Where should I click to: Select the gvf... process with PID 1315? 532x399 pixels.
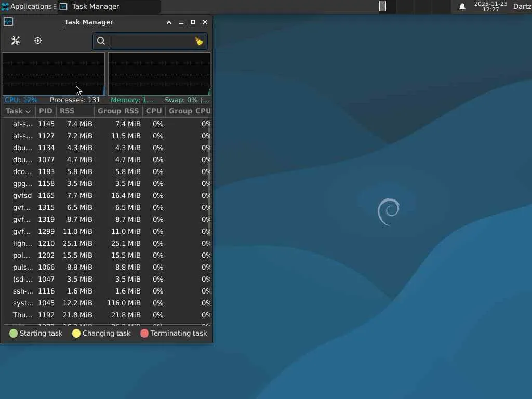[107, 207]
